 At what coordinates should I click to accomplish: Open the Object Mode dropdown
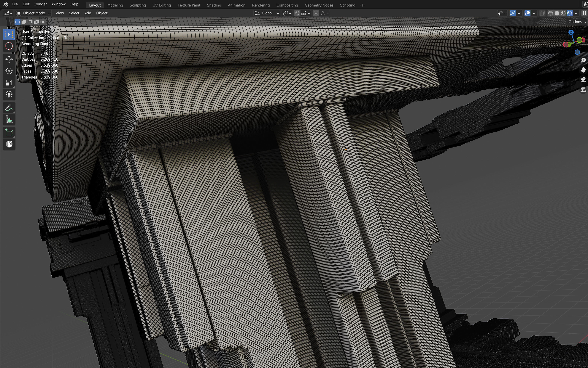(x=33, y=13)
